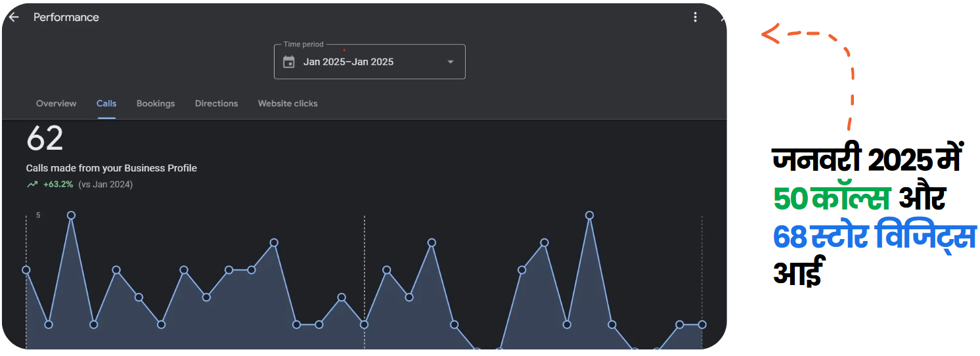This screenshot has width=980, height=356.
Task: Expand the Time period dropdown arrow
Action: click(450, 62)
